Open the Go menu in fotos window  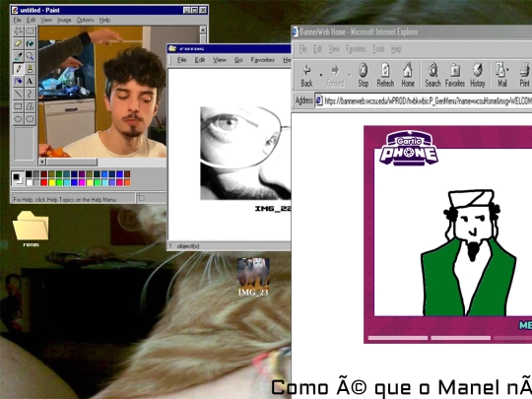coord(238,60)
